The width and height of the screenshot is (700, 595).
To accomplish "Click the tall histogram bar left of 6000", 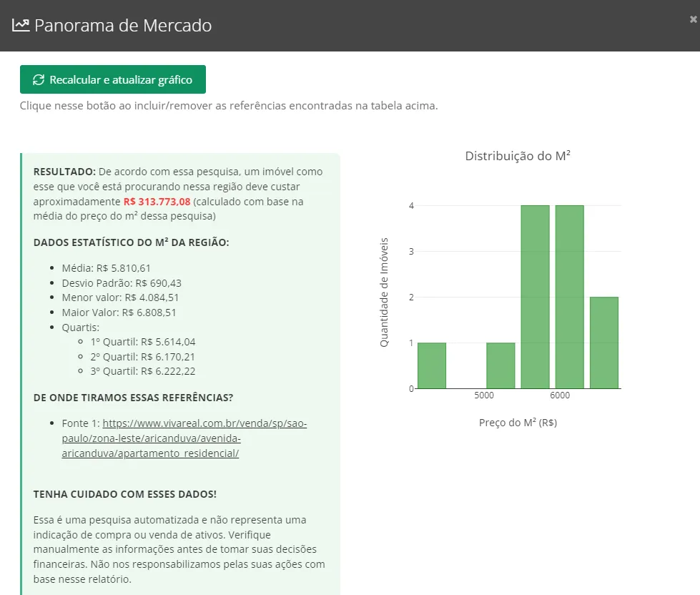I will [535, 297].
